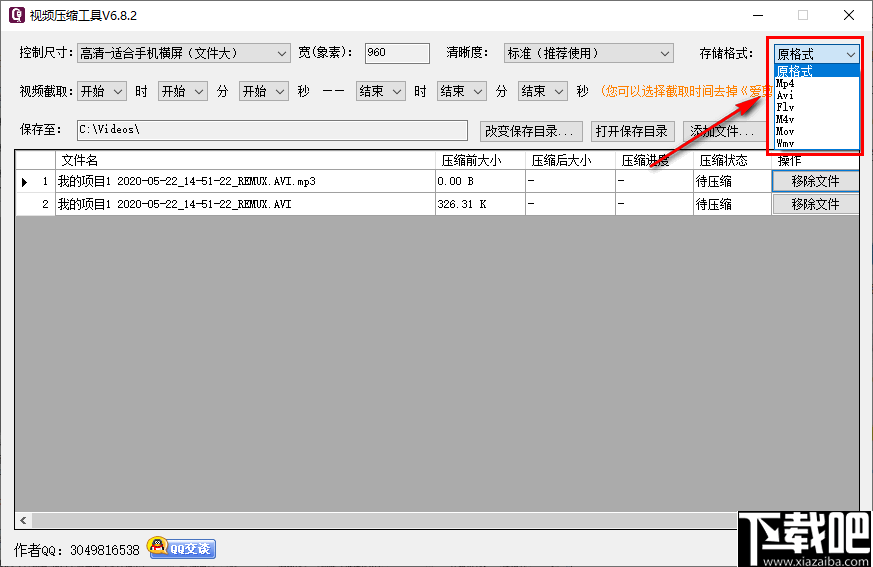This screenshot has height=567, width=873.
Task: Open the 控制尺寸 size preset dropdown
Action: point(183,53)
